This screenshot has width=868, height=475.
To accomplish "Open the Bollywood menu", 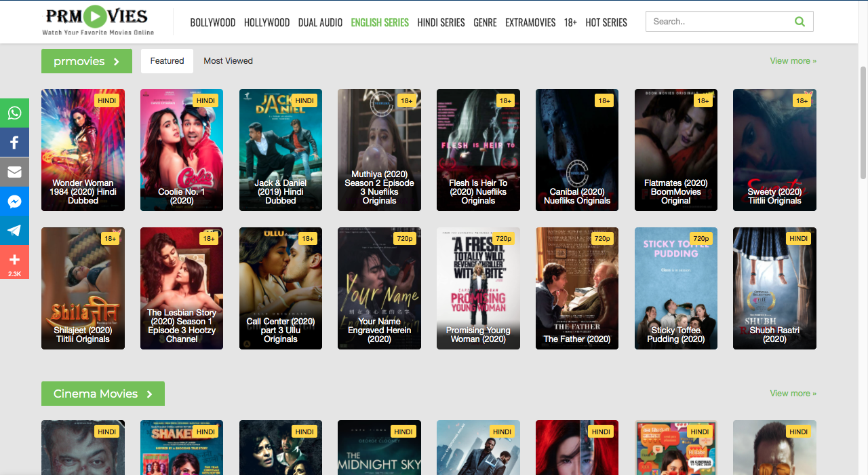I will [x=213, y=22].
